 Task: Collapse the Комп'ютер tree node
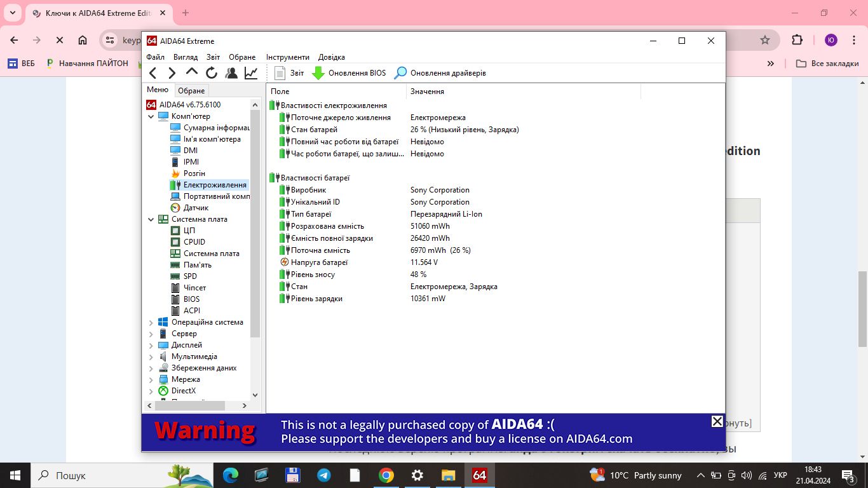[x=151, y=116]
